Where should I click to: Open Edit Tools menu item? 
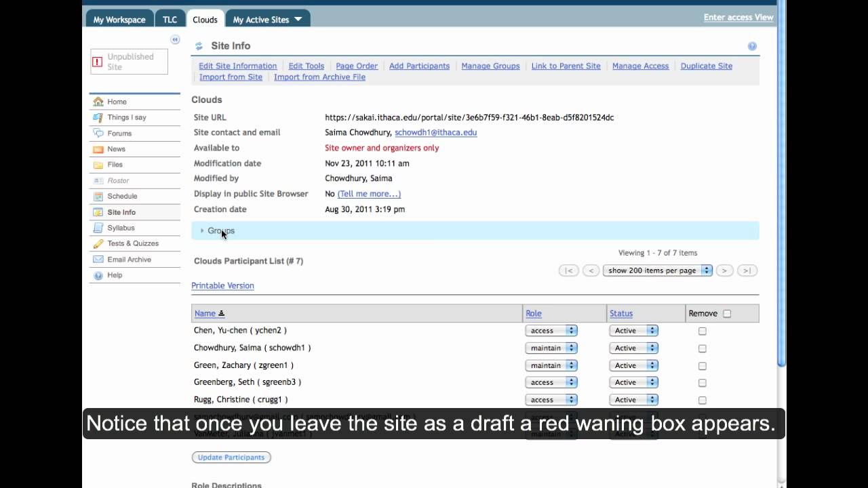click(307, 66)
